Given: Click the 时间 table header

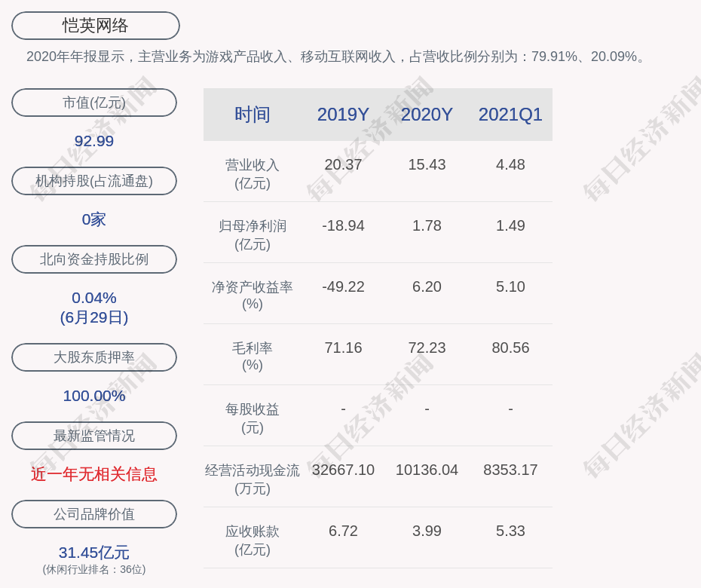Looking at the screenshot, I should pos(252,115).
